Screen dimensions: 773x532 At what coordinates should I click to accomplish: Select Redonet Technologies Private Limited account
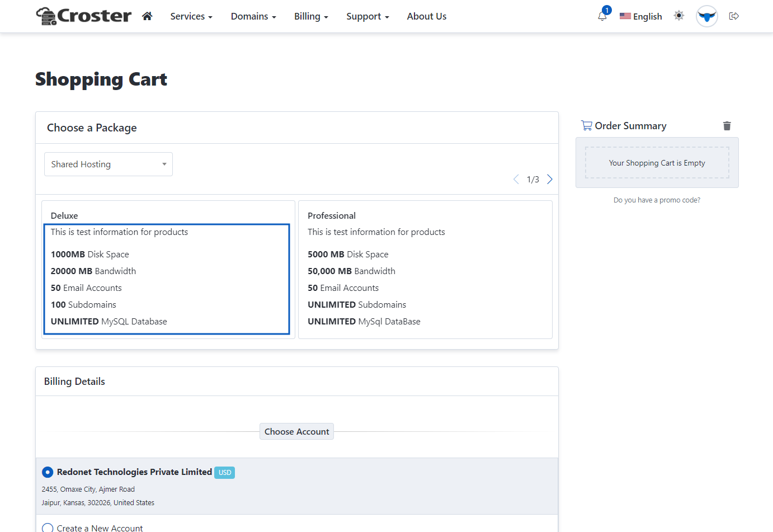(x=48, y=472)
